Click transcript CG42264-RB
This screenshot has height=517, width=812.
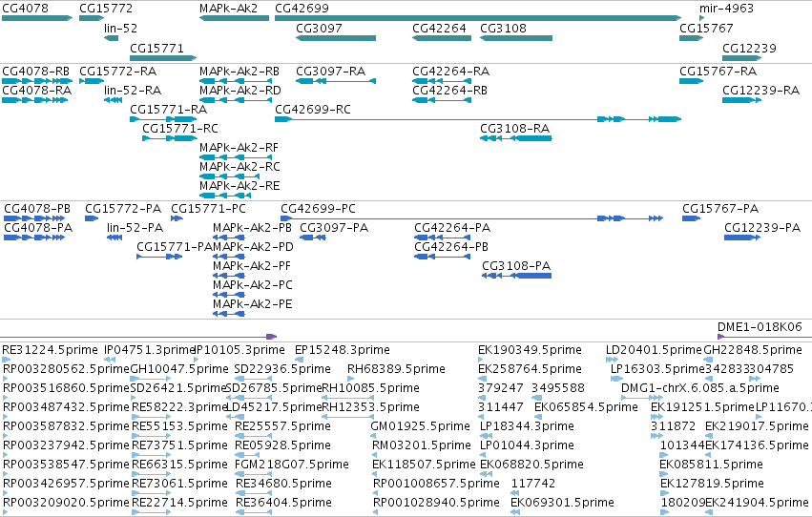coord(450,91)
